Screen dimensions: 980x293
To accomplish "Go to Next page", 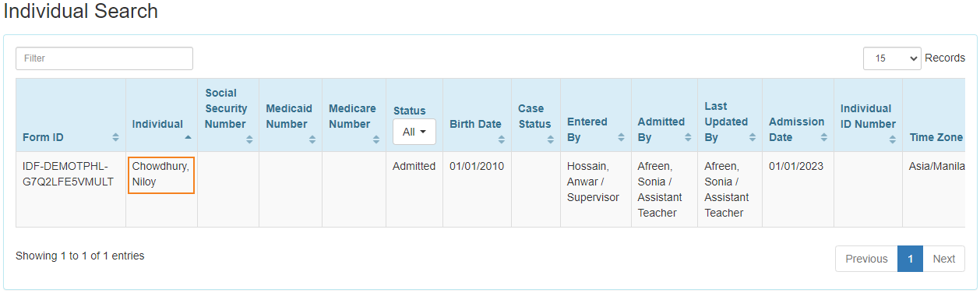I will point(943,259).
